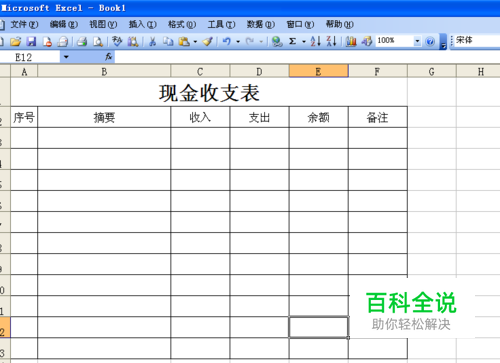Viewport: 500px width, 363px height.
Task: Open the 插入(I) menu
Action: [142, 24]
